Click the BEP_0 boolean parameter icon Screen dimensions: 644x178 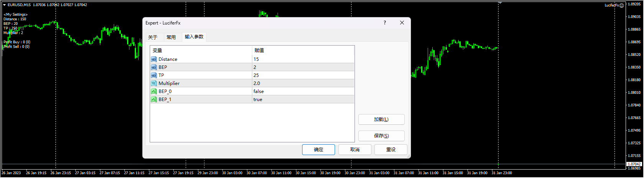click(x=154, y=91)
